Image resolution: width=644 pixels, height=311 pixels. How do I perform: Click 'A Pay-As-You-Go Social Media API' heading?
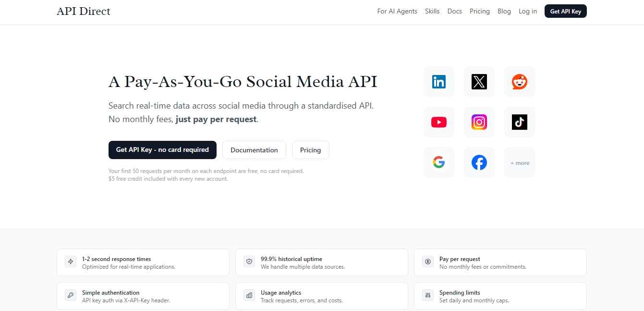pos(243,82)
